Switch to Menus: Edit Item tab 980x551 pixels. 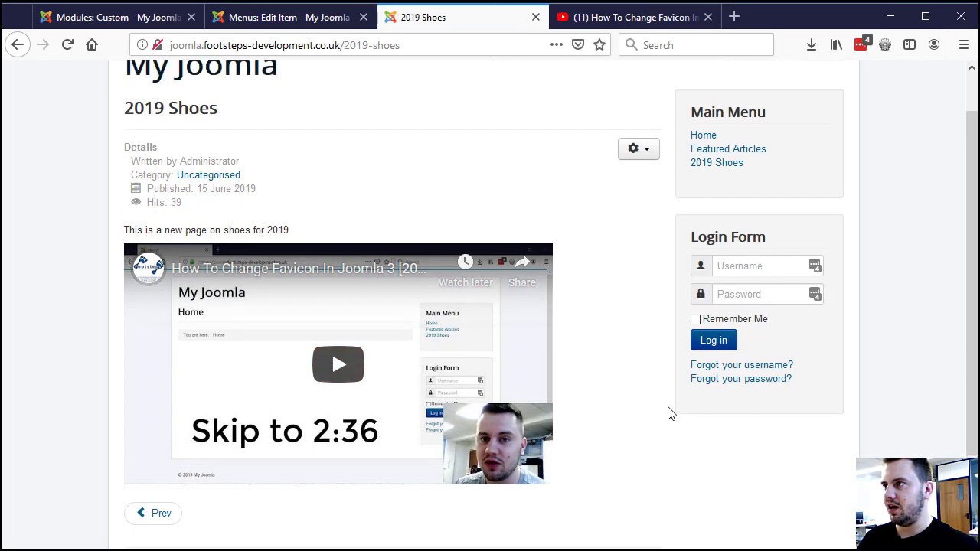coord(289,17)
